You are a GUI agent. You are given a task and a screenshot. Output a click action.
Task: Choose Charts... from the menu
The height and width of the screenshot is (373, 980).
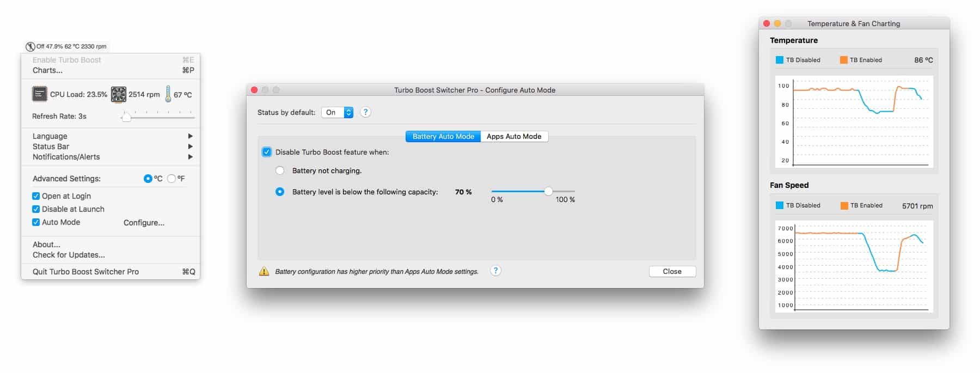click(x=48, y=70)
